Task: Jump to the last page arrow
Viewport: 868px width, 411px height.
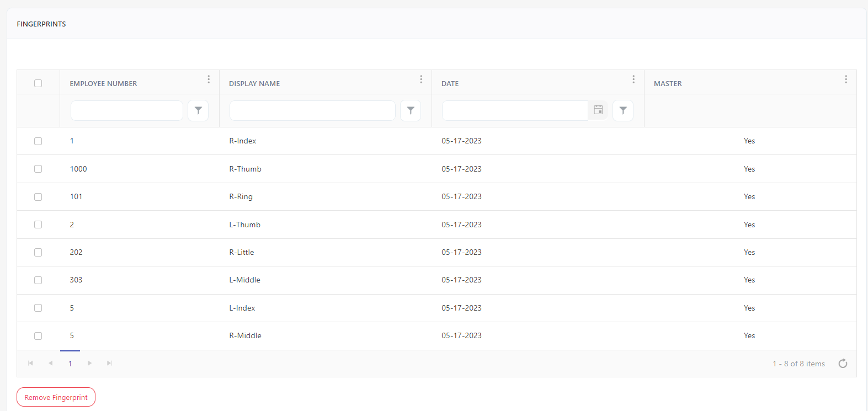Action: (x=109, y=363)
